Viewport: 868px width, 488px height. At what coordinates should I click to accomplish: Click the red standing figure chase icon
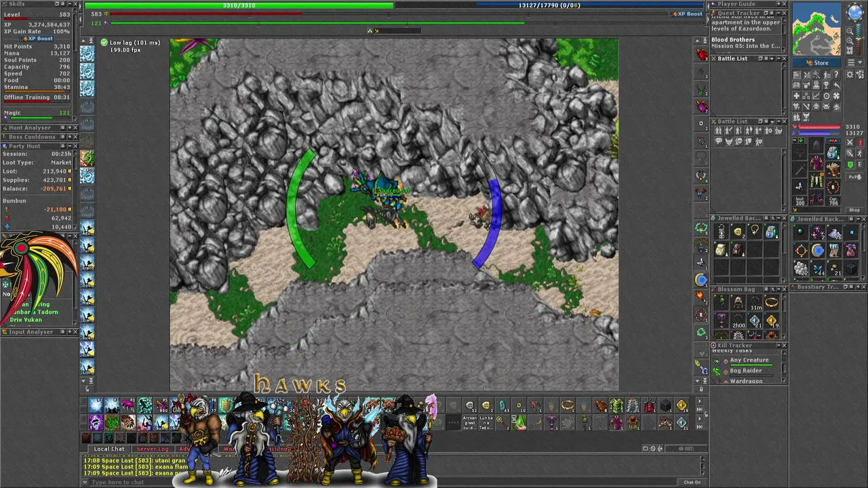point(860,142)
